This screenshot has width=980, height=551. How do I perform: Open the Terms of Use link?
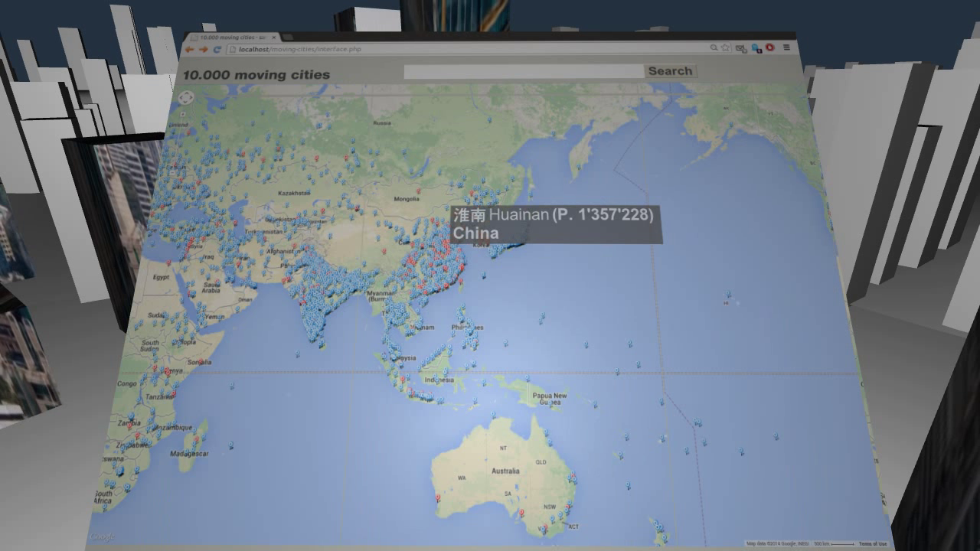[x=872, y=544]
